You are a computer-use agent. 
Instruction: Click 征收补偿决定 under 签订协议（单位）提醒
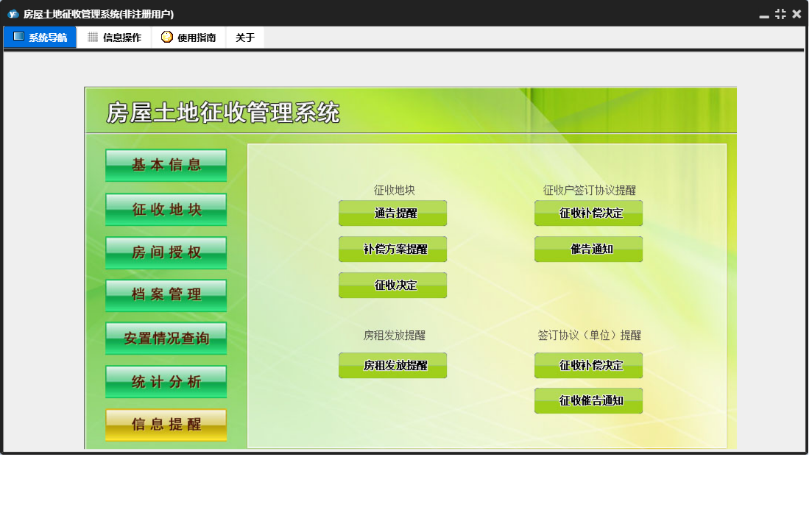[588, 366]
